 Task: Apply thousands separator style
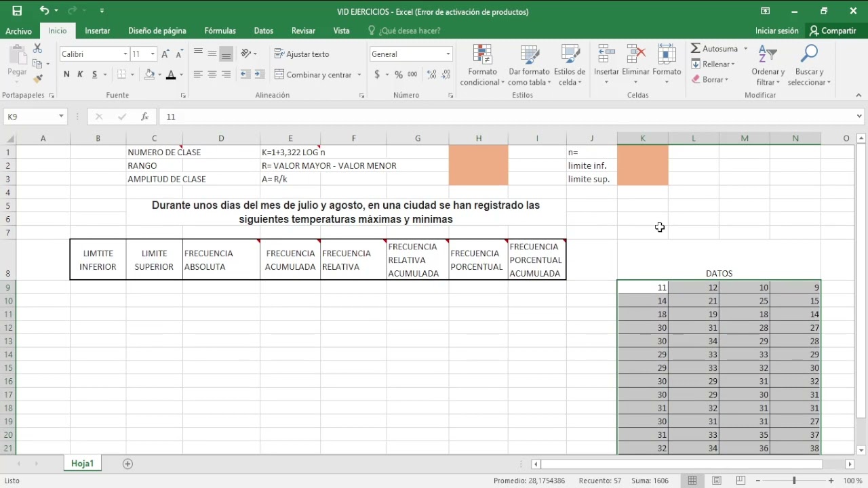pos(412,75)
